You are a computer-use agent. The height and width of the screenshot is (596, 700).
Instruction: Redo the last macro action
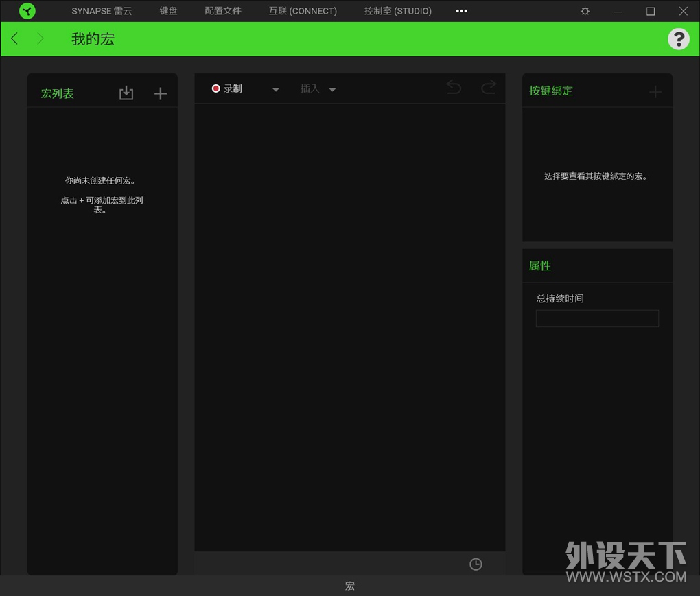click(x=489, y=87)
